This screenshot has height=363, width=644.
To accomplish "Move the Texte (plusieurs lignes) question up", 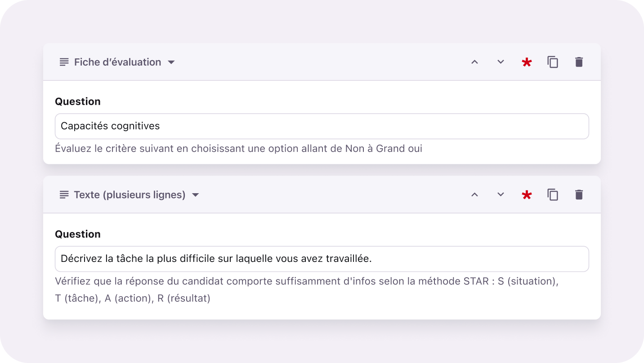I will coord(474,195).
